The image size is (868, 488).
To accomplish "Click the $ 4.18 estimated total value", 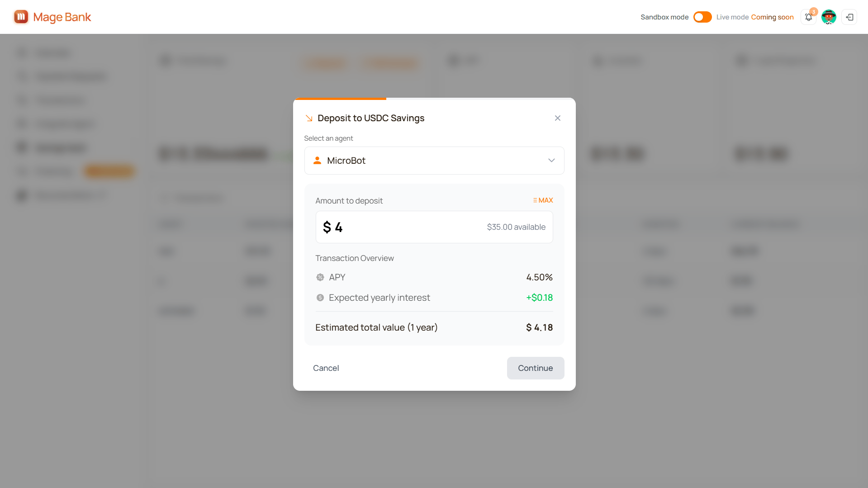I will [x=539, y=327].
